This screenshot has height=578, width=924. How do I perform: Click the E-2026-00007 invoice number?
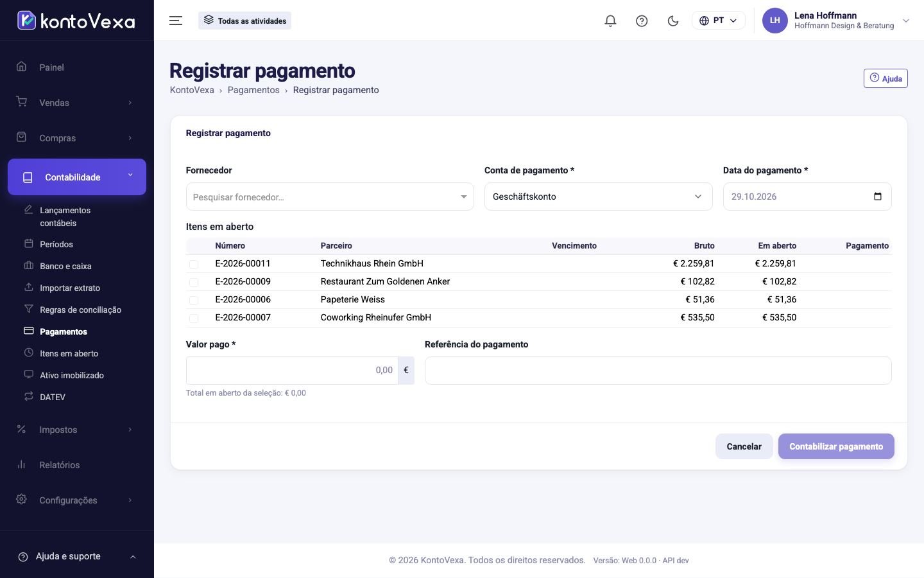(x=243, y=317)
